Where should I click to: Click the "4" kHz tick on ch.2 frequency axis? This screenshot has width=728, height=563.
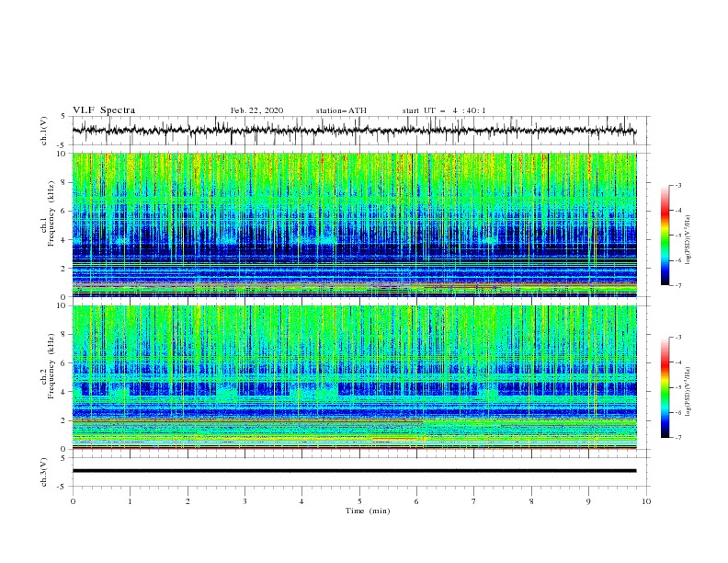[63, 392]
